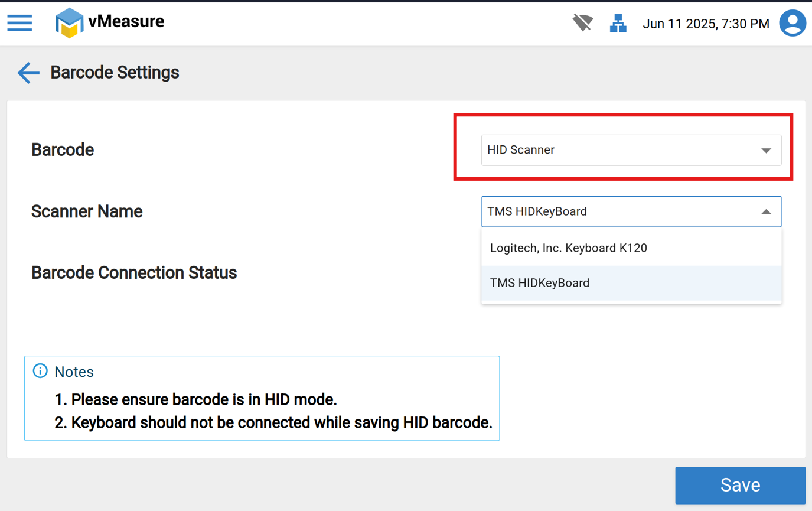The width and height of the screenshot is (812, 511).
Task: Open the user profile avatar
Action: coord(793,24)
